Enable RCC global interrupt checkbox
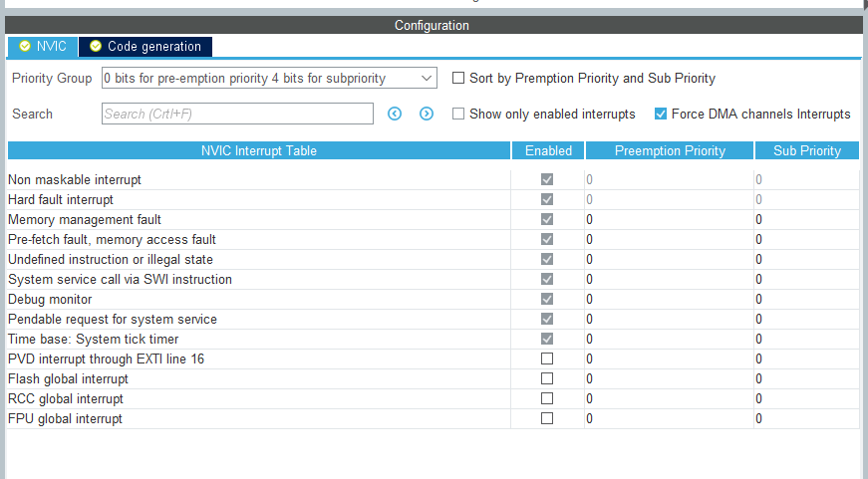The width and height of the screenshot is (868, 479). (x=547, y=398)
